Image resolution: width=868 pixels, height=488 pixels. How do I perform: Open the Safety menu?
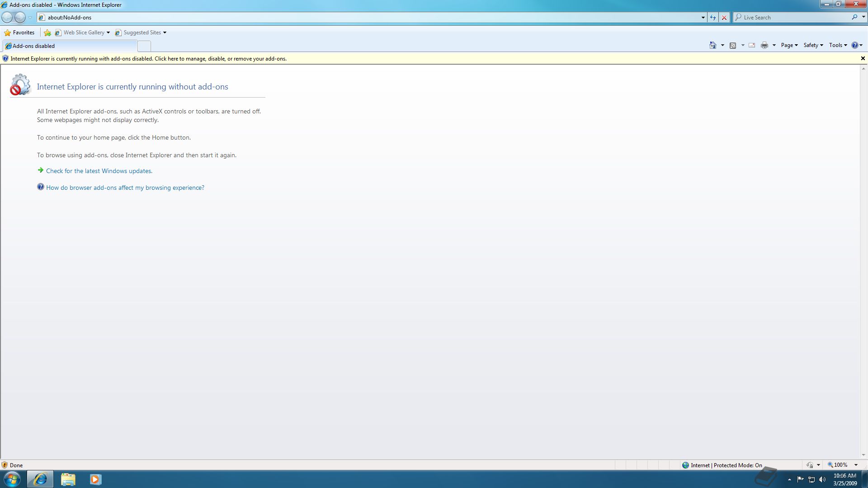coord(813,45)
